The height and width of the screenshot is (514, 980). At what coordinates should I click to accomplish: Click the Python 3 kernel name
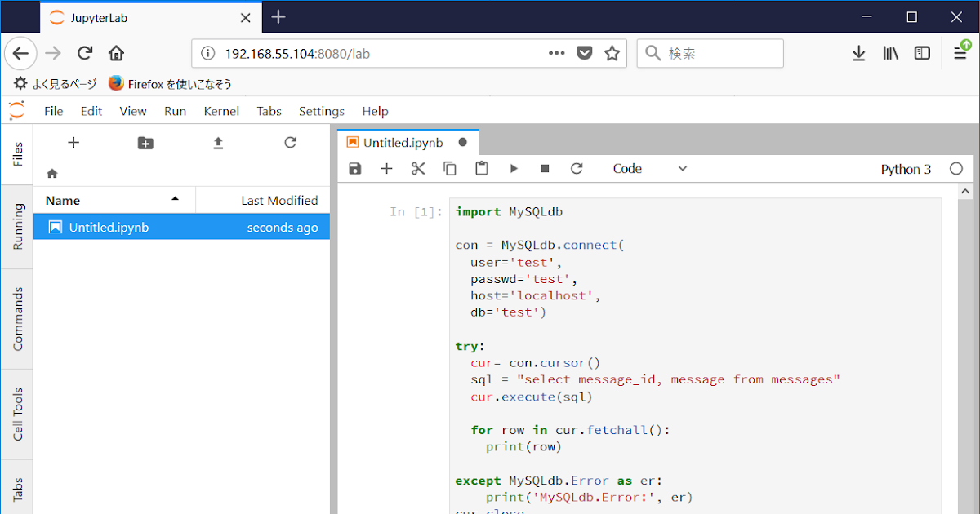click(906, 168)
